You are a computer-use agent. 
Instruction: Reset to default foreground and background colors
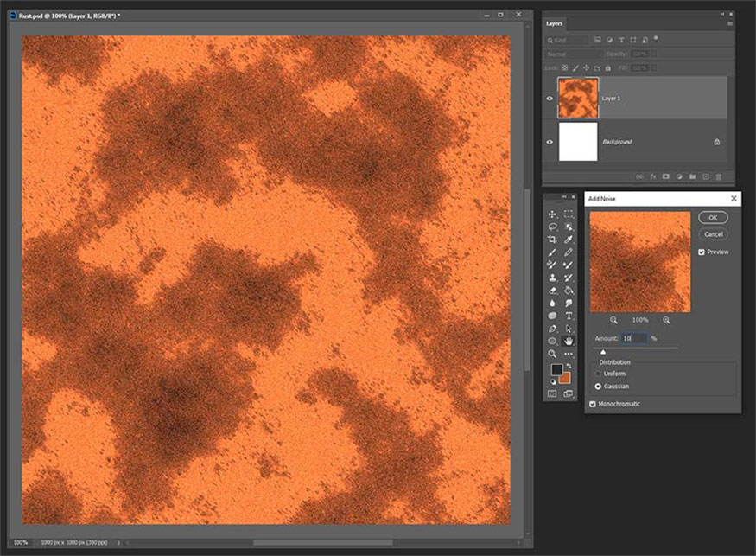click(x=553, y=382)
